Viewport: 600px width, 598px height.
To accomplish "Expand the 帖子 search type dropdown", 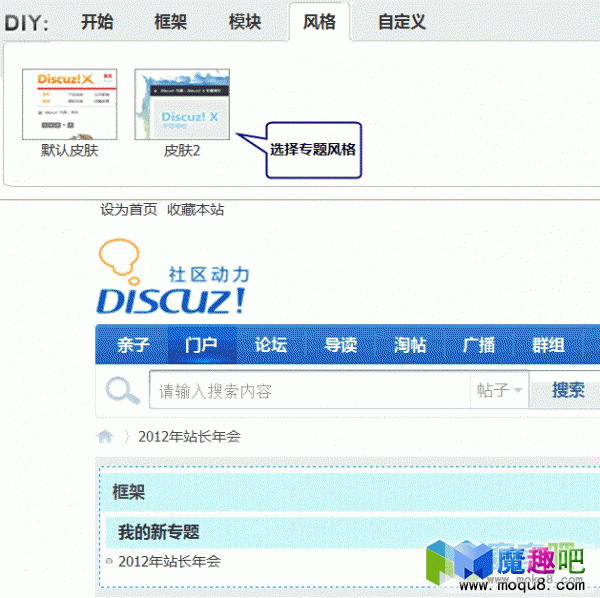I will [x=499, y=390].
